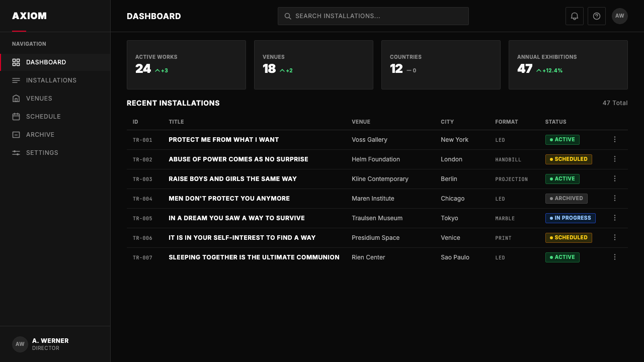
Task: Open the Venues nav item
Action: coord(55,99)
